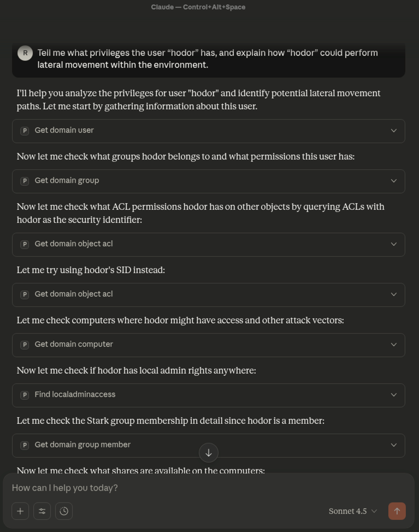The width and height of the screenshot is (419, 532).
Task: Click the user avatar letter R
Action: [25, 53]
